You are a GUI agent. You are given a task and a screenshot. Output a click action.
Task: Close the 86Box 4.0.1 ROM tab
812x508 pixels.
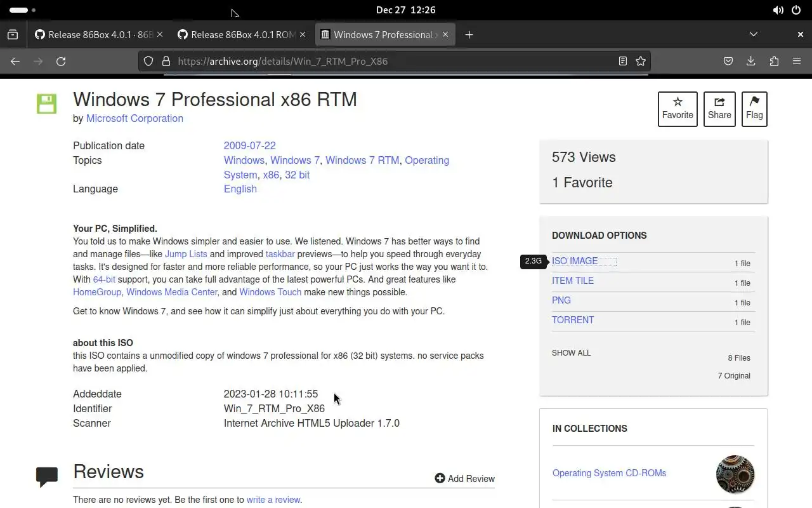(302, 35)
